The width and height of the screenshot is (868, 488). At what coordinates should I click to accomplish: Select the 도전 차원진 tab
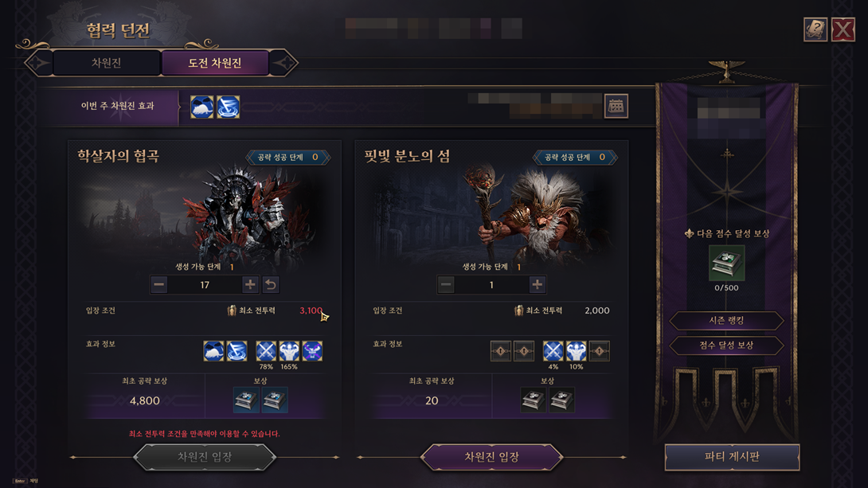click(215, 63)
